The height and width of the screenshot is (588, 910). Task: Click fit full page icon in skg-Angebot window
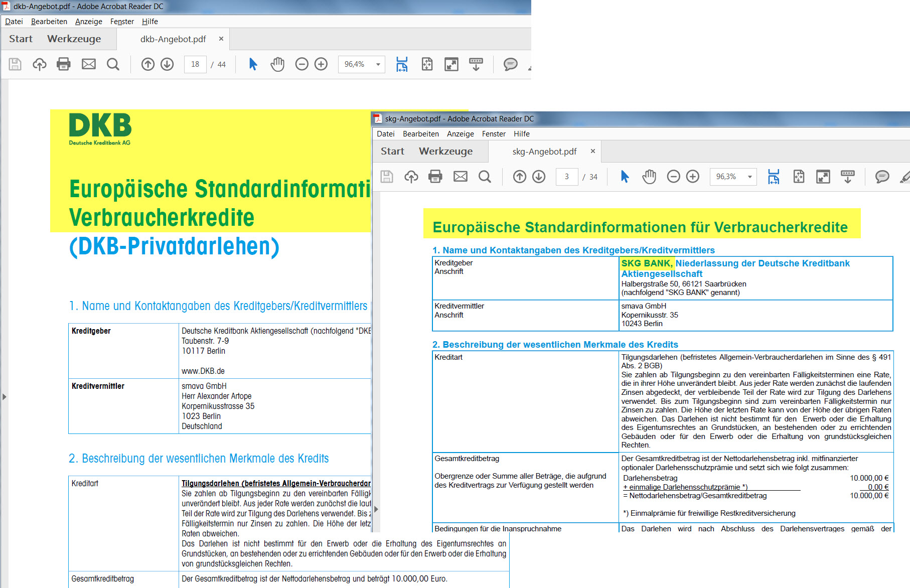pos(799,177)
